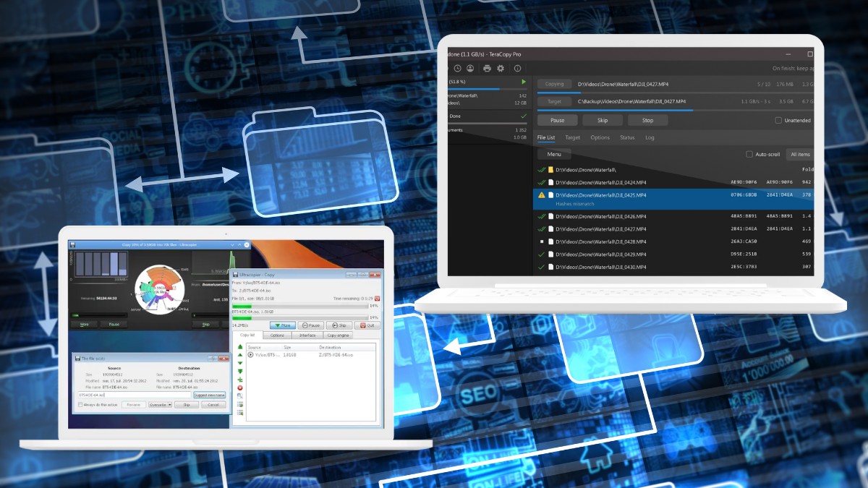Open the Target tab in TeraCopy

pyautogui.click(x=572, y=137)
